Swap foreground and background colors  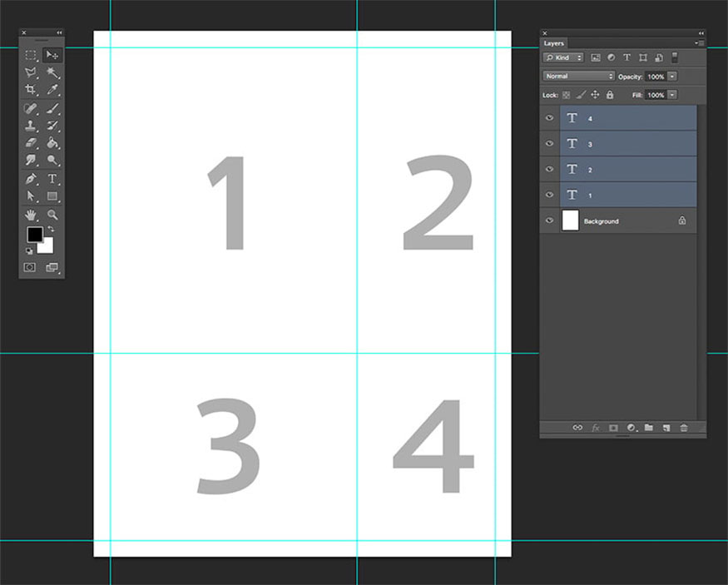[x=51, y=229]
